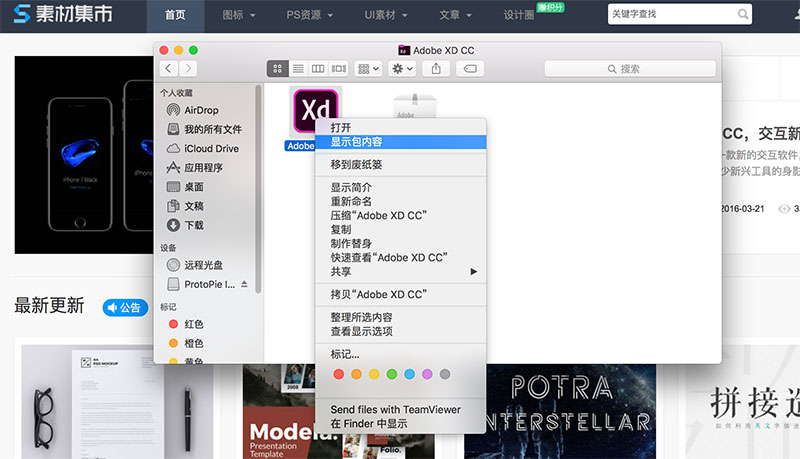Choose 拷贝“Adobe XD CC” menu entry
The image size is (800, 459).
401,294
